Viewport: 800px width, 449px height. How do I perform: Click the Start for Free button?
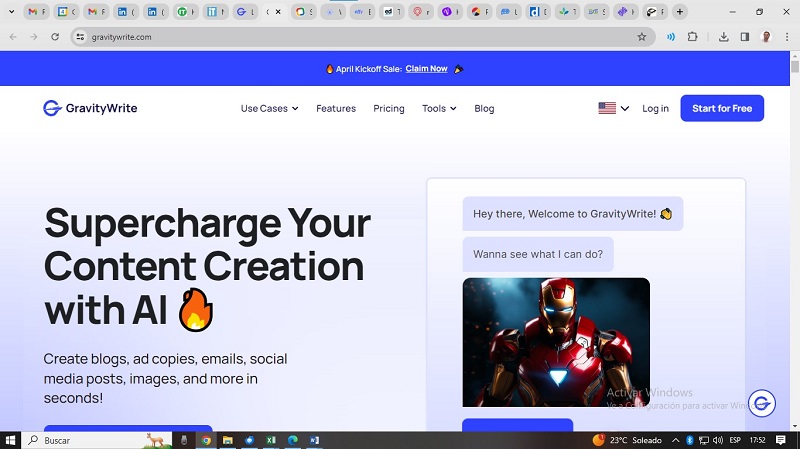coord(722,108)
